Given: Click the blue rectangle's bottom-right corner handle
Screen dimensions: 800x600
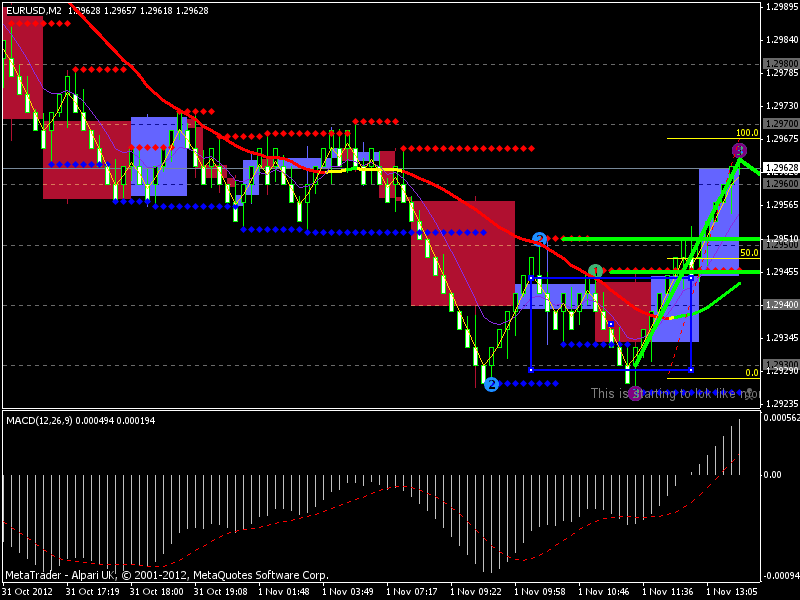Looking at the screenshot, I should [691, 369].
